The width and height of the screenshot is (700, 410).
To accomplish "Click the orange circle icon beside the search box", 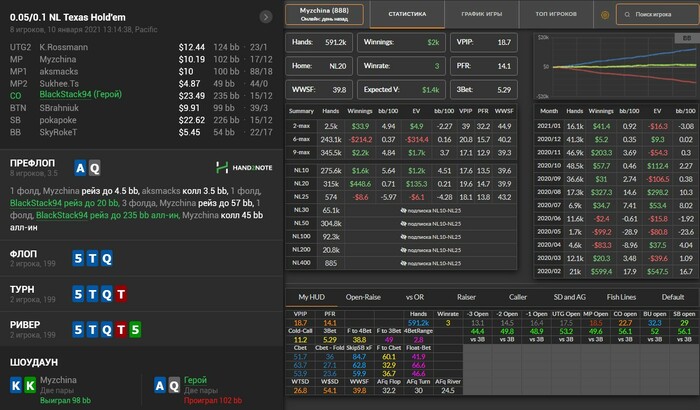I will tap(605, 15).
